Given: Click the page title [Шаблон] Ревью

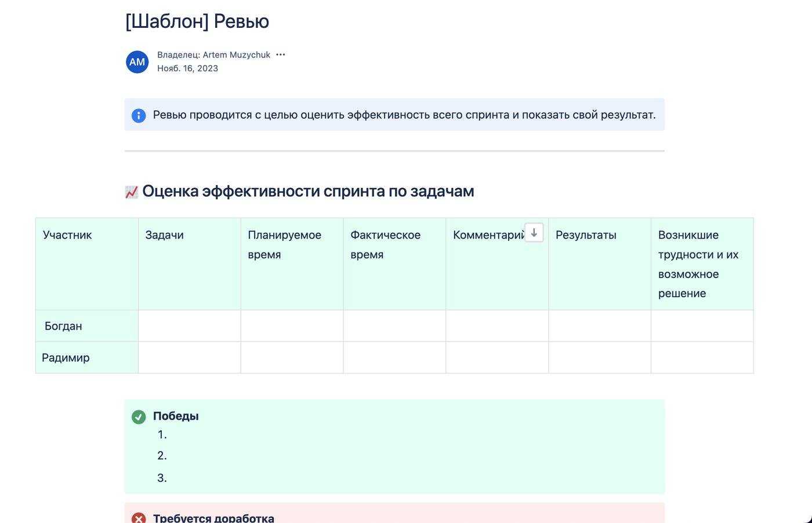Looking at the screenshot, I should point(197,21).
